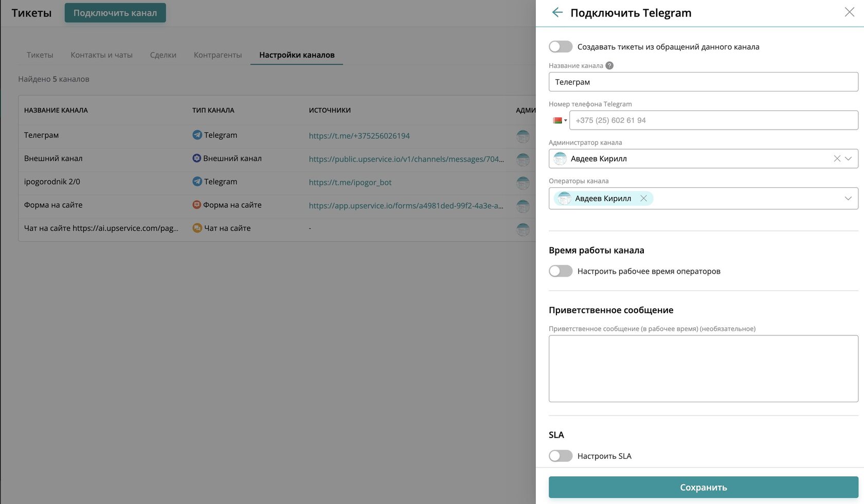Click the Внешний канал type icon
864x504 pixels.
tap(196, 158)
